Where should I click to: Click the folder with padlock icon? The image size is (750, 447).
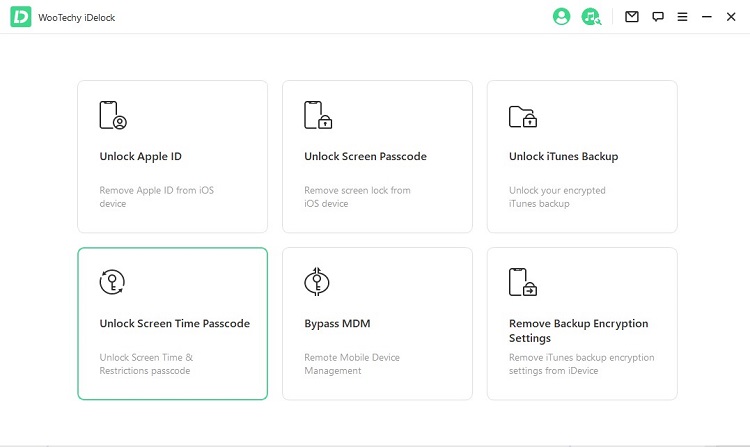point(523,117)
